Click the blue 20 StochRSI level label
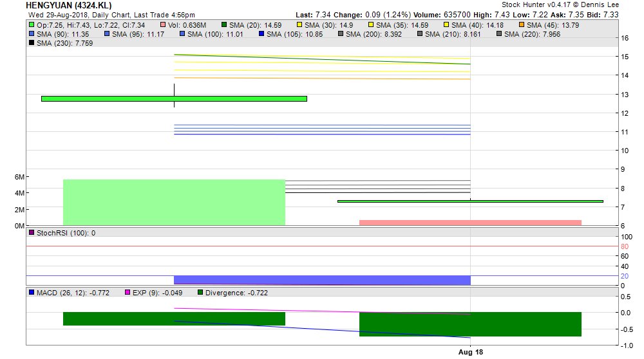 [x=625, y=276]
